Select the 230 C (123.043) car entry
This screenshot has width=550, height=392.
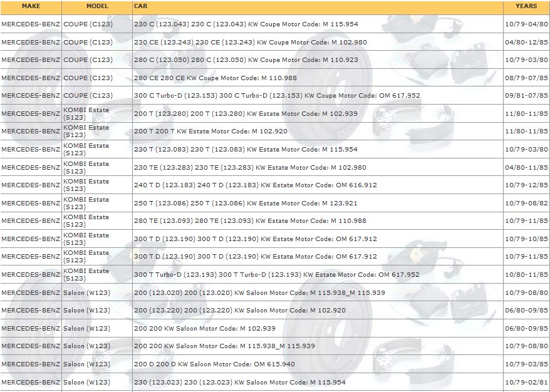(246, 24)
